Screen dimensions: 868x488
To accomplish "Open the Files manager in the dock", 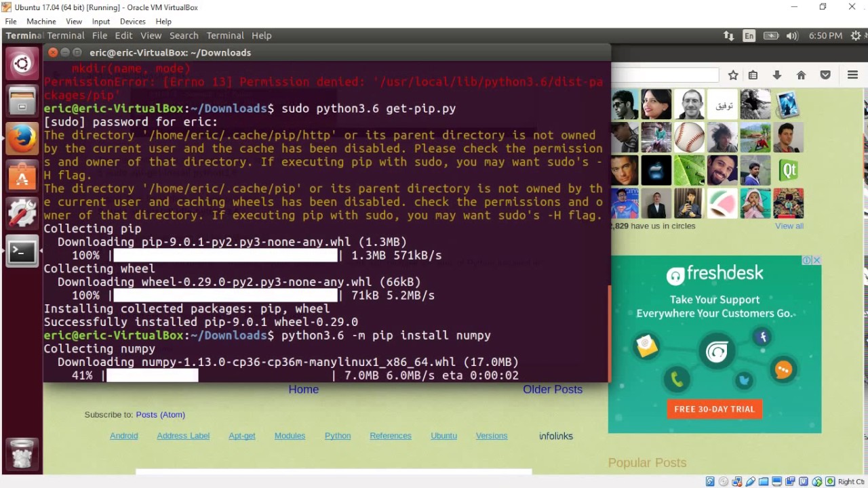I will point(22,102).
